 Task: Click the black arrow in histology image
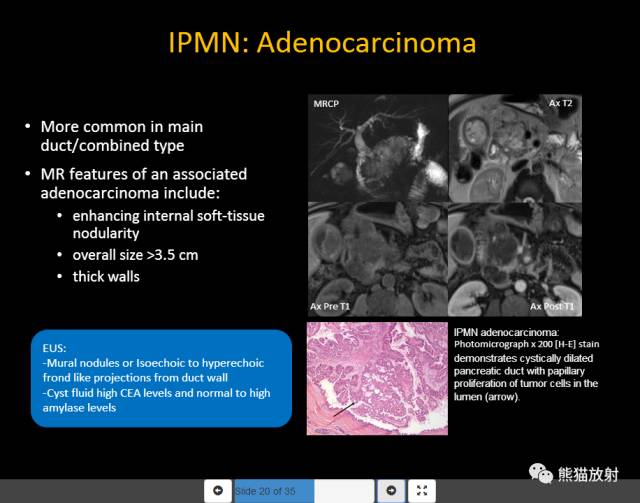pos(344,410)
